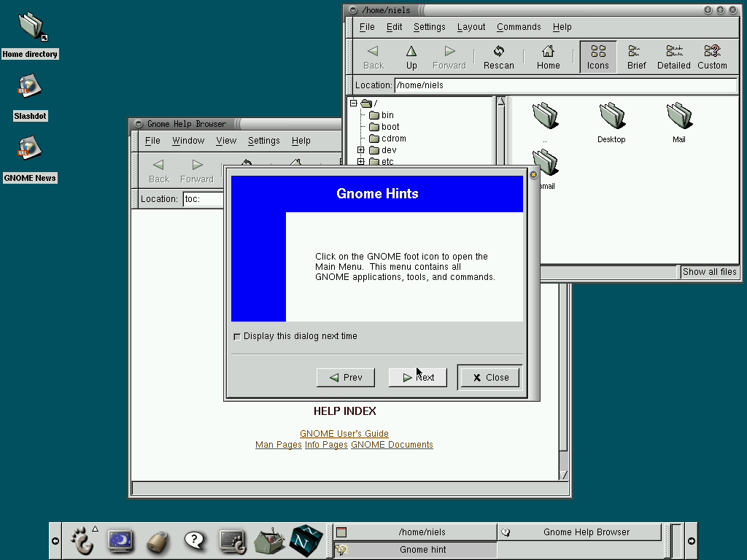
Task: Expand the dev folder in tree
Action: coord(361,150)
